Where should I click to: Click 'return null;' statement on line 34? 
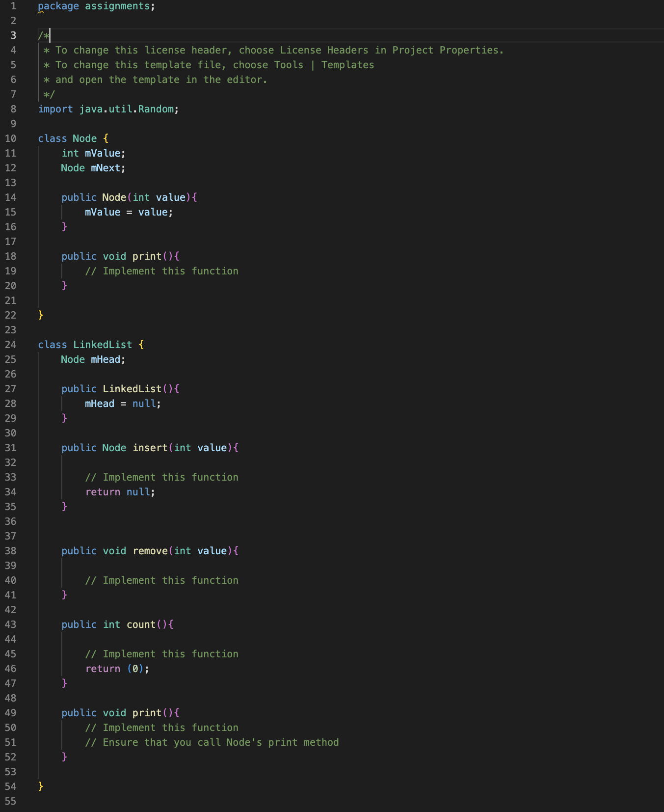coord(120,492)
